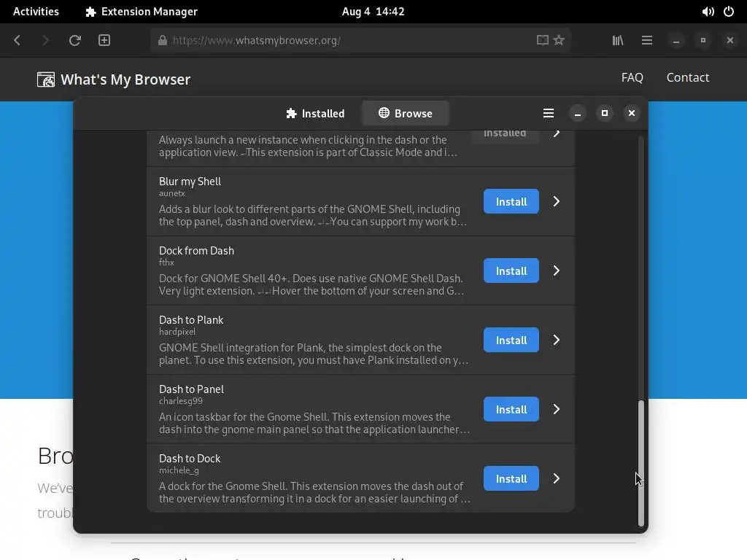
Task: Open the Contact page link
Action: tap(687, 77)
